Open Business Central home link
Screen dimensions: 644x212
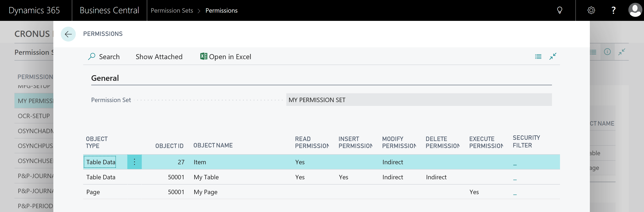[109, 10]
